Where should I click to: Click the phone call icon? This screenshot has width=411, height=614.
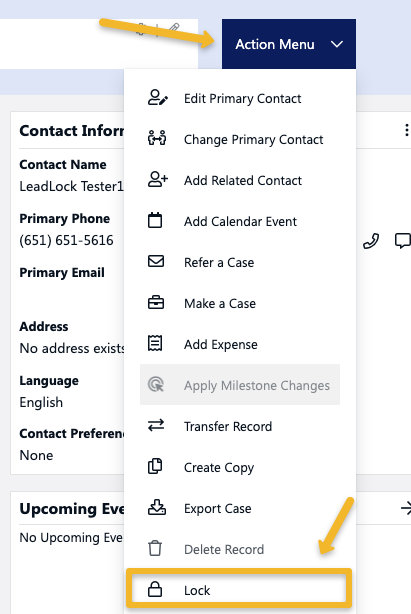[371, 241]
